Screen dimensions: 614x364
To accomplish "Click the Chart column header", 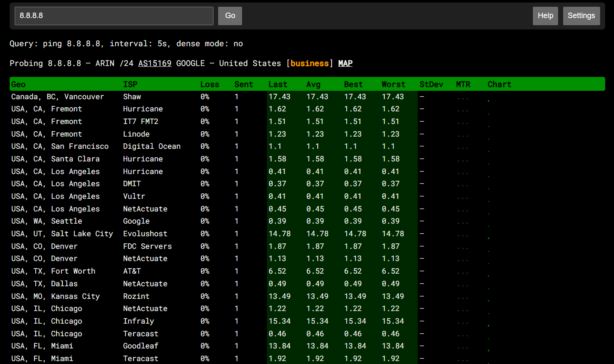I will (499, 84).
